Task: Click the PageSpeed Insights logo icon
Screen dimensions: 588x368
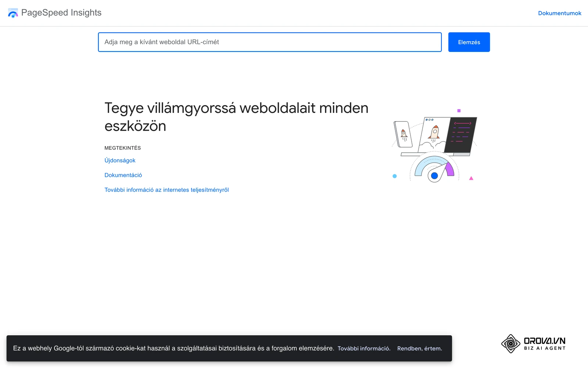Action: click(x=13, y=13)
